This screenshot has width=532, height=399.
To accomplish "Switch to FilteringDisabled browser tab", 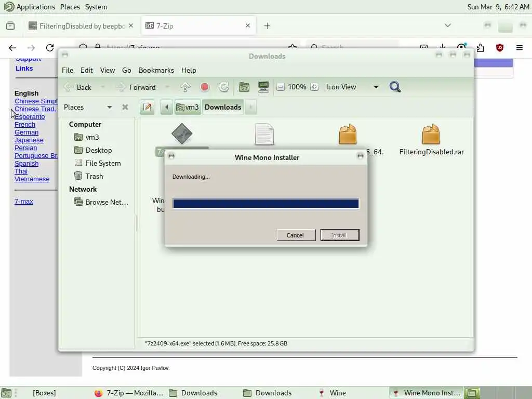I will (x=82, y=26).
